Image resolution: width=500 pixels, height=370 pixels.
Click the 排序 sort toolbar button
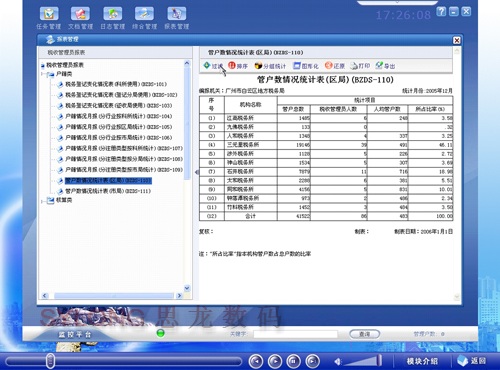coord(238,66)
